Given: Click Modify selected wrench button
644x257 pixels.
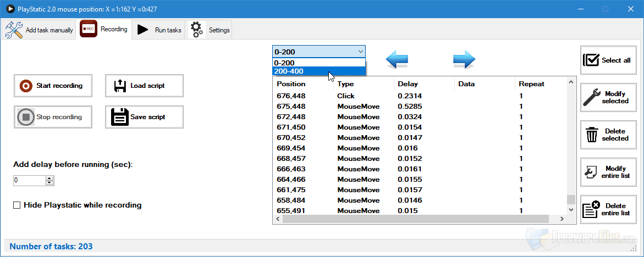Looking at the screenshot, I should 608,98.
